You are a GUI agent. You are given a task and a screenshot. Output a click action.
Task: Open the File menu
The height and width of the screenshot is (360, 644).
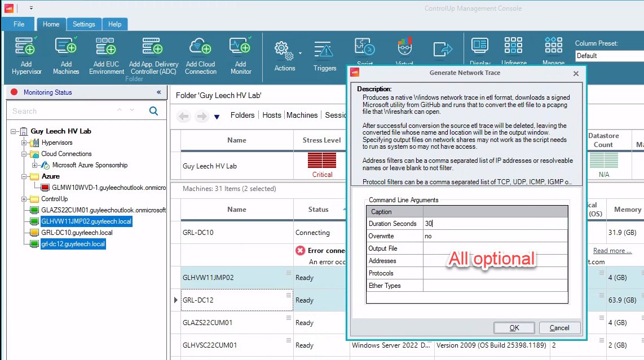pyautogui.click(x=19, y=24)
